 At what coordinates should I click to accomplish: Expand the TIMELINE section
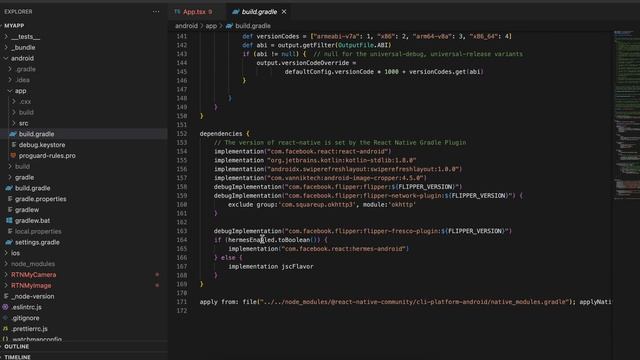tap(17, 357)
